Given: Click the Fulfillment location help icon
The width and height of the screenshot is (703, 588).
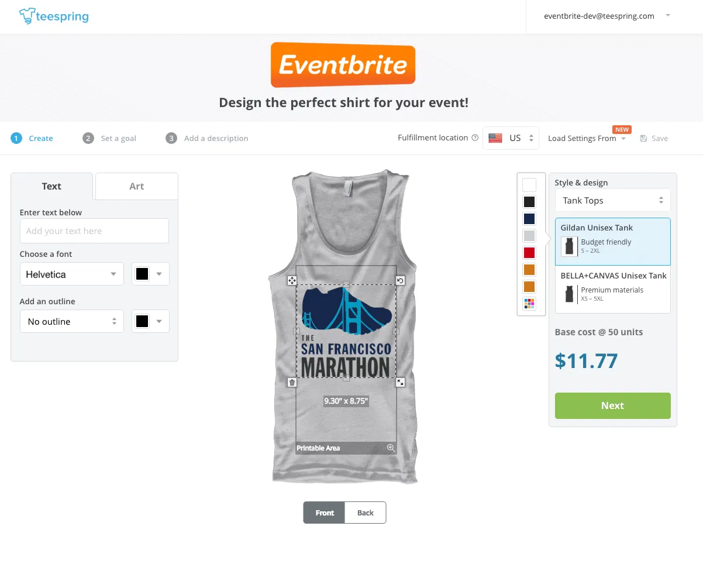Looking at the screenshot, I should pos(475,138).
